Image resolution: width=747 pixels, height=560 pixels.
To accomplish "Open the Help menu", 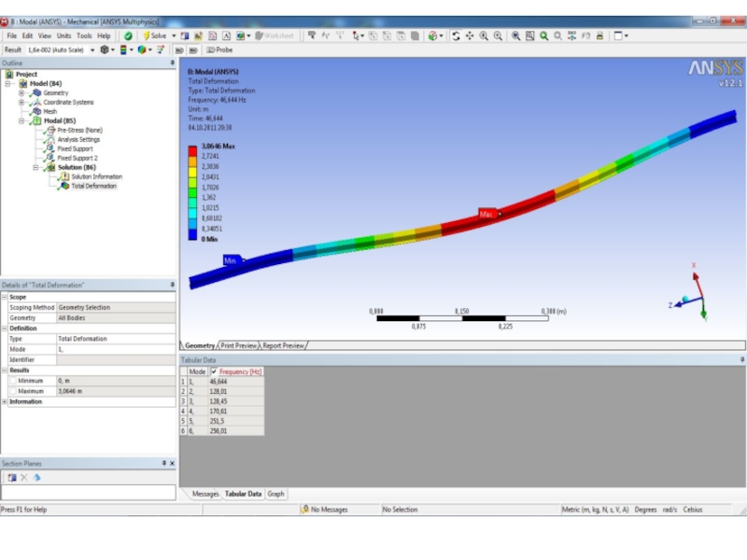I will pos(104,35).
